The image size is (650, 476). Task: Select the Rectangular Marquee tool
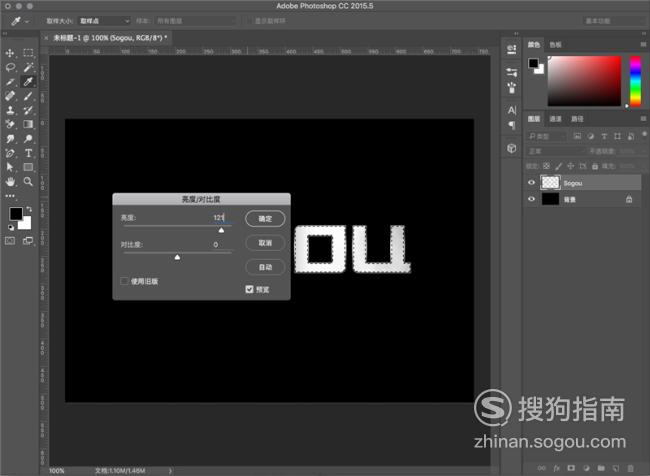(x=28, y=53)
